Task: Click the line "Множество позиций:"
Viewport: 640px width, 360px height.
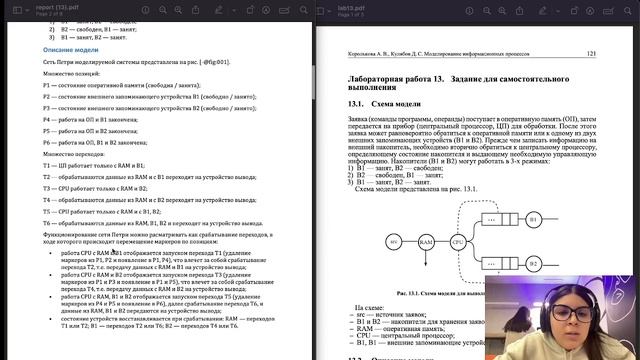Action: [x=71, y=74]
